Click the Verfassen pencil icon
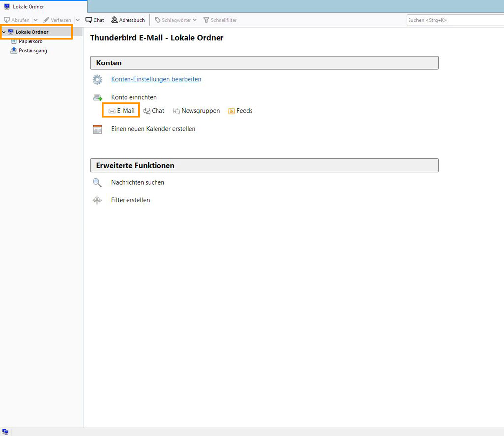Screen dimensions: 504x436 click(46, 20)
